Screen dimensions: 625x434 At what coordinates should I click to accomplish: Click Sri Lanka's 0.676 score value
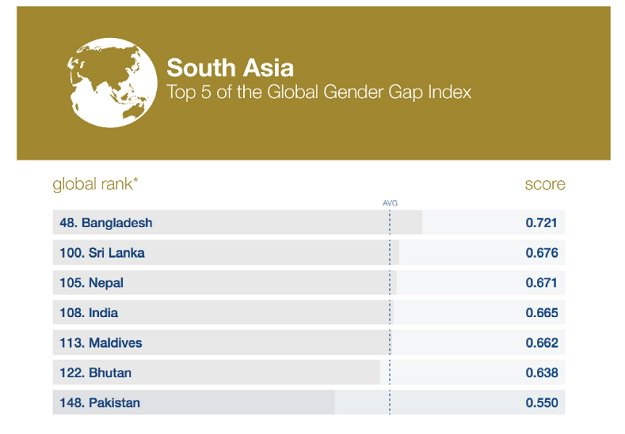click(x=542, y=253)
